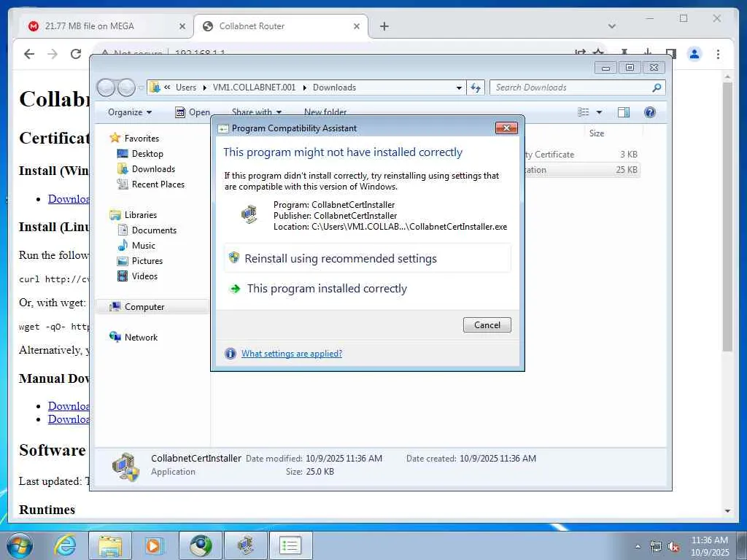Expand the address bar history dropdown
This screenshot has height=560, width=747.
tap(459, 87)
